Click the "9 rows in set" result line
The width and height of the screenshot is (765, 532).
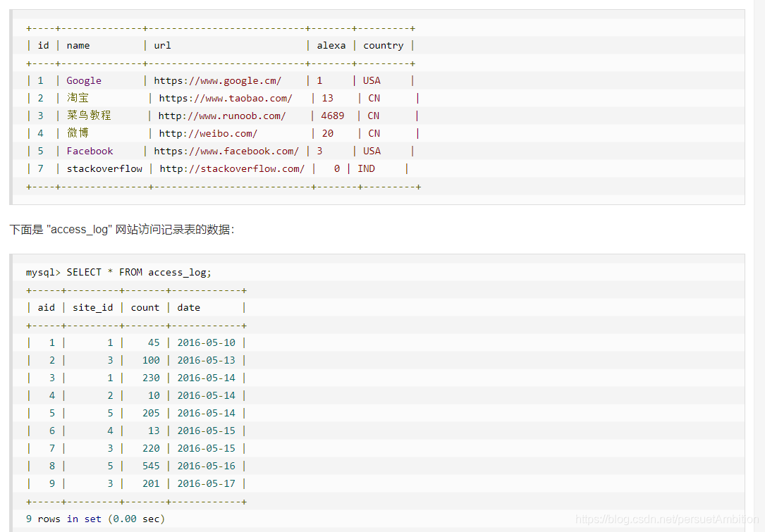point(96,519)
